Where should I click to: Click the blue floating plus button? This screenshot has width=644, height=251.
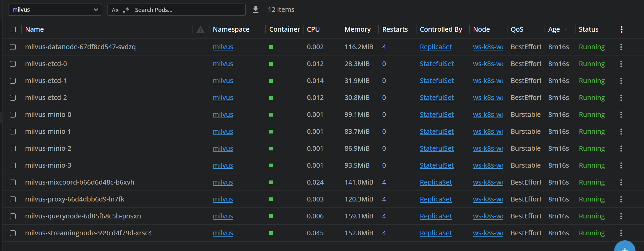point(625,248)
